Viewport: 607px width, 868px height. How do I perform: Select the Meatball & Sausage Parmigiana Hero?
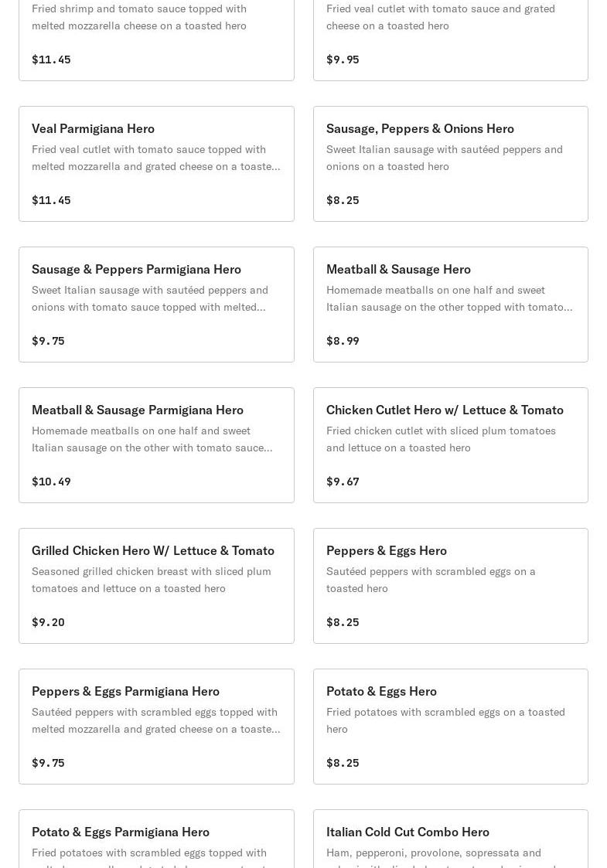click(x=156, y=445)
